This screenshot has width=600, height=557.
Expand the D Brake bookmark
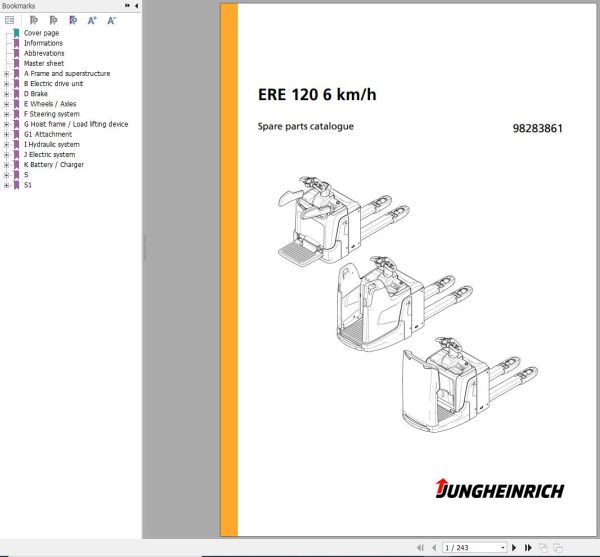pos(6,94)
